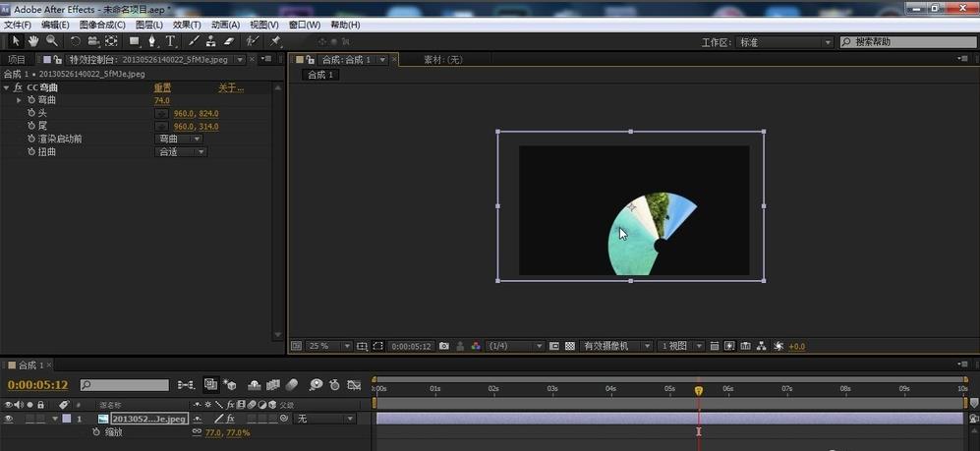Image resolution: width=980 pixels, height=451 pixels.
Task: Open the Comp Mini-Flowchart in timeline
Action: point(186,385)
